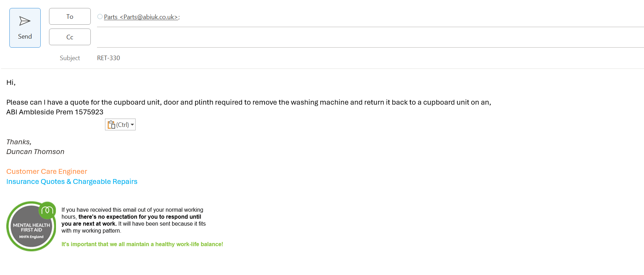This screenshot has width=644, height=275.
Task: Click the "Duncan Thomson" signature name
Action: pos(35,152)
